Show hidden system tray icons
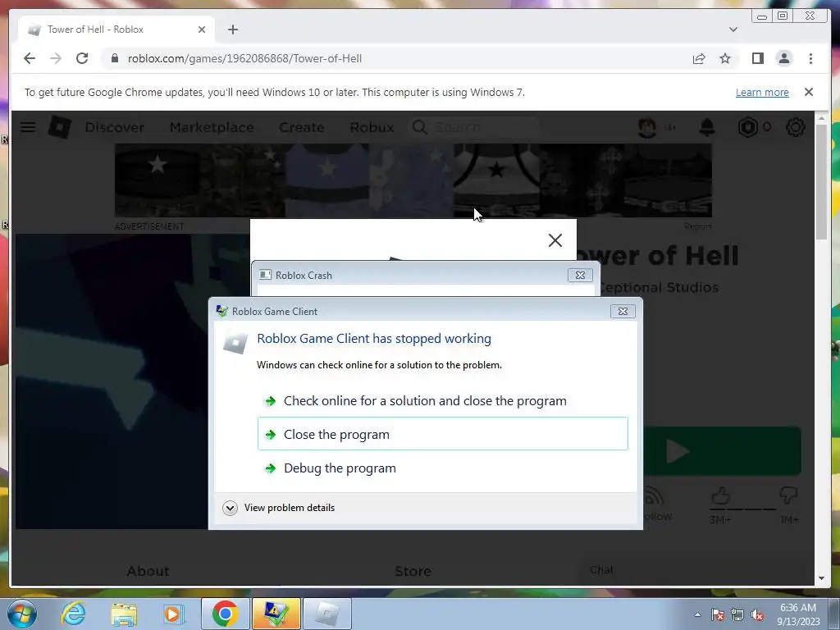Viewport: 840px width, 630px height. [697, 614]
